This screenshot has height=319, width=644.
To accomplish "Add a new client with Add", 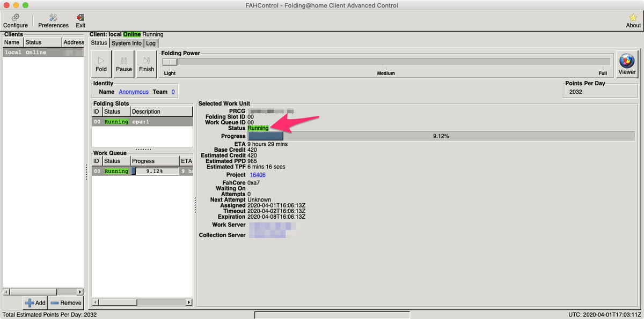I will pos(35,303).
